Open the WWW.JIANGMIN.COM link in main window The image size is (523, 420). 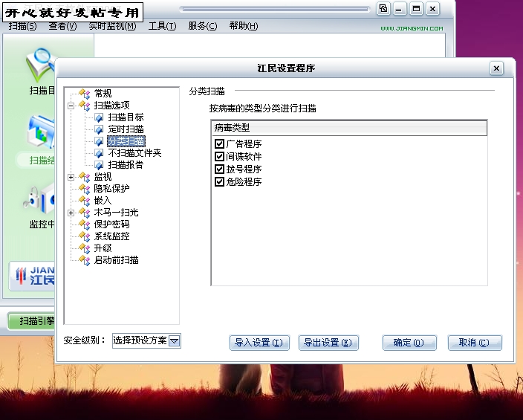coord(412,29)
